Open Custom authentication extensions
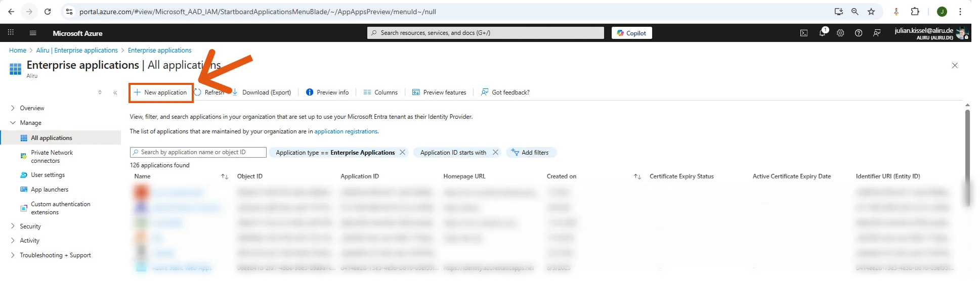The width and height of the screenshot is (980, 281). (x=61, y=208)
